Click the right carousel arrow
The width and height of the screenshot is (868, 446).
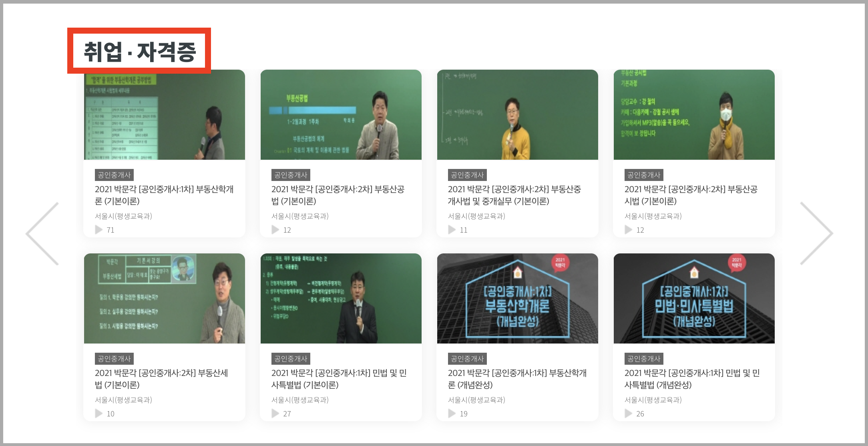click(x=816, y=233)
